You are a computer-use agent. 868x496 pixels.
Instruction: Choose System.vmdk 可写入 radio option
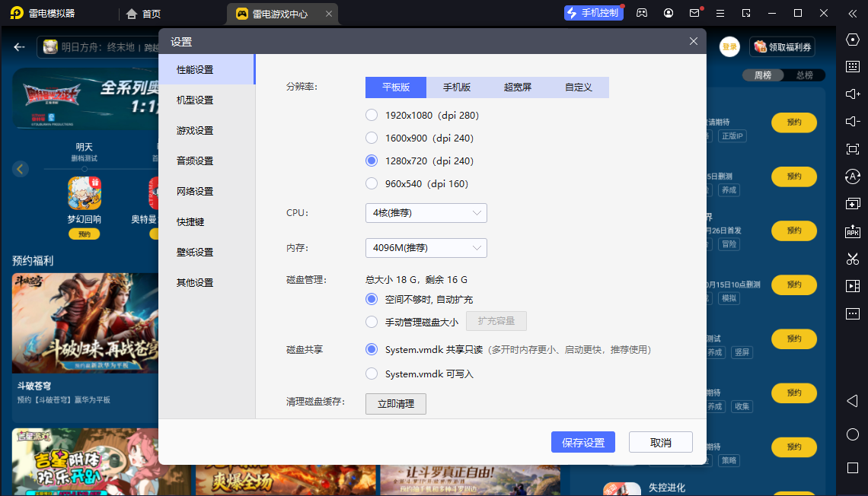(372, 374)
